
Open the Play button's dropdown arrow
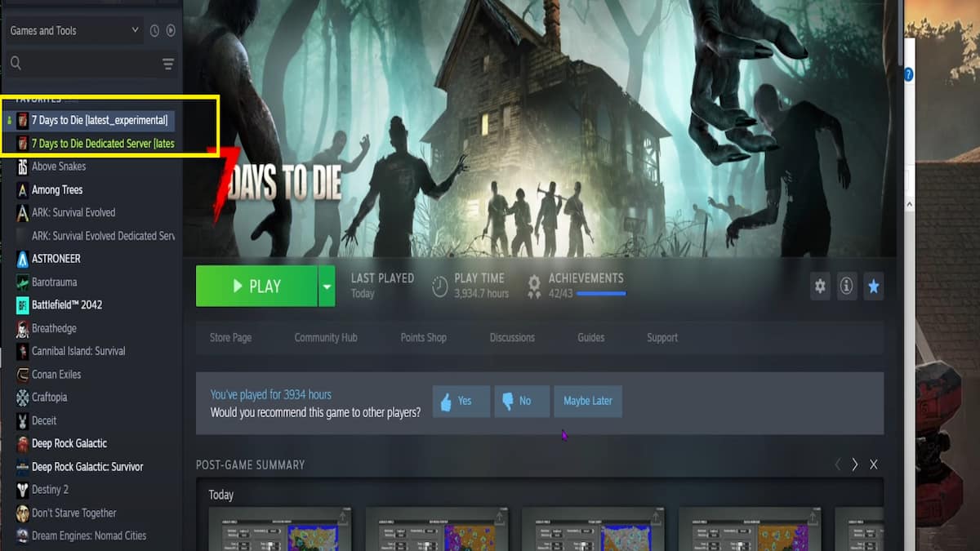click(x=326, y=287)
